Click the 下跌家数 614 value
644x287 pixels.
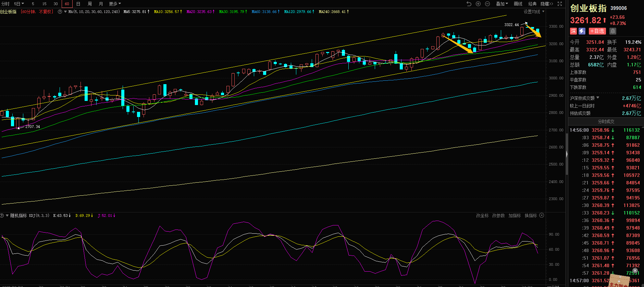point(637,87)
